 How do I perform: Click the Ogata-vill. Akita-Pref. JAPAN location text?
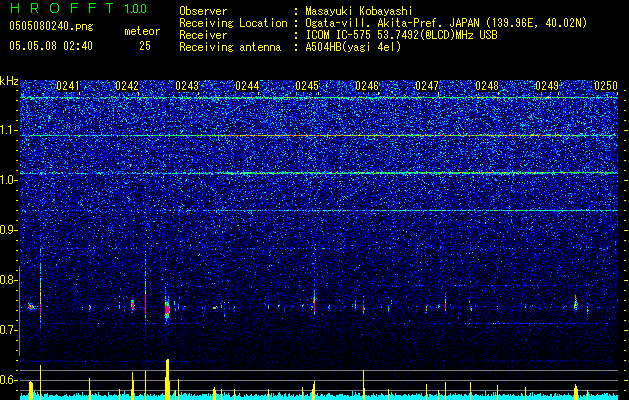[x=446, y=23]
